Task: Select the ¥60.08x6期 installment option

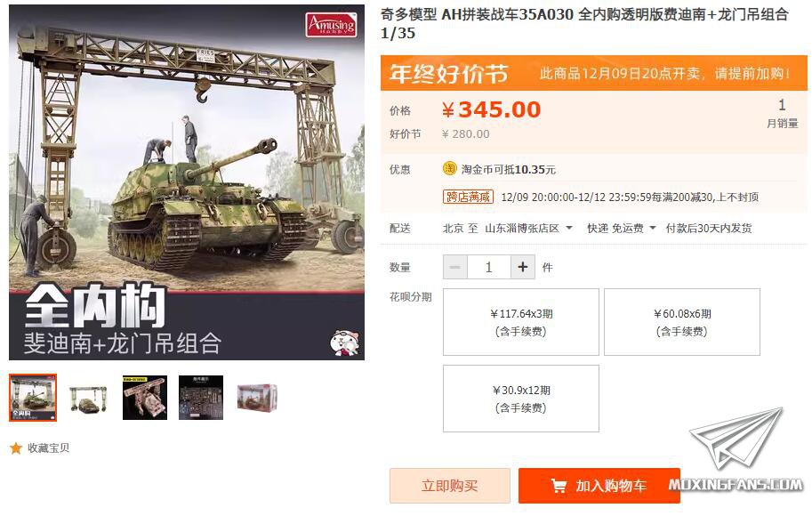Action: 682,322
